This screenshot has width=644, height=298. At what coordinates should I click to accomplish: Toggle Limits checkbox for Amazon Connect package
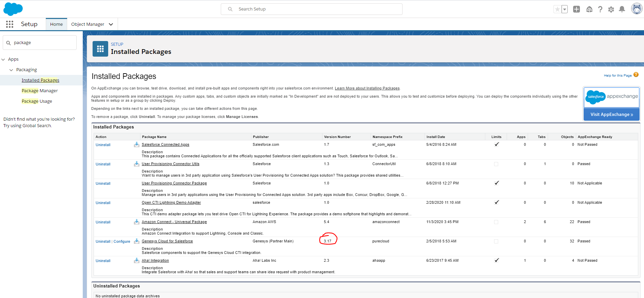(496, 222)
